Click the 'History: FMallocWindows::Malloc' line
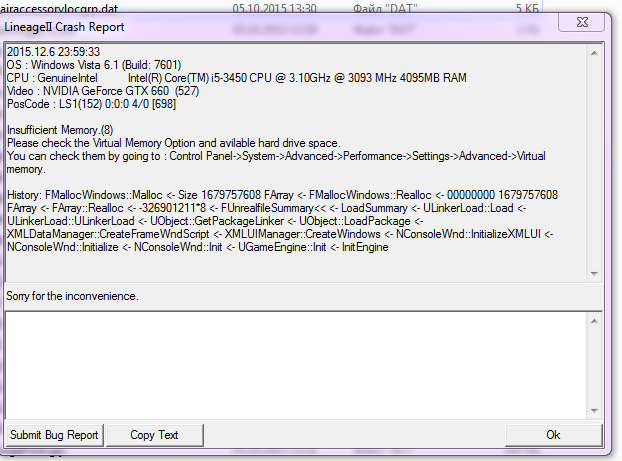 282,195
